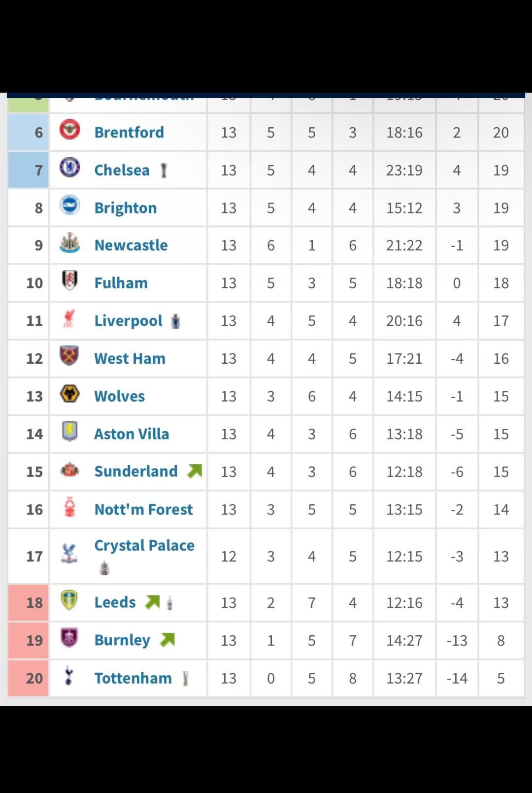Click the green promoted arrow beside Burnley
The height and width of the screenshot is (793, 532).
point(167,640)
